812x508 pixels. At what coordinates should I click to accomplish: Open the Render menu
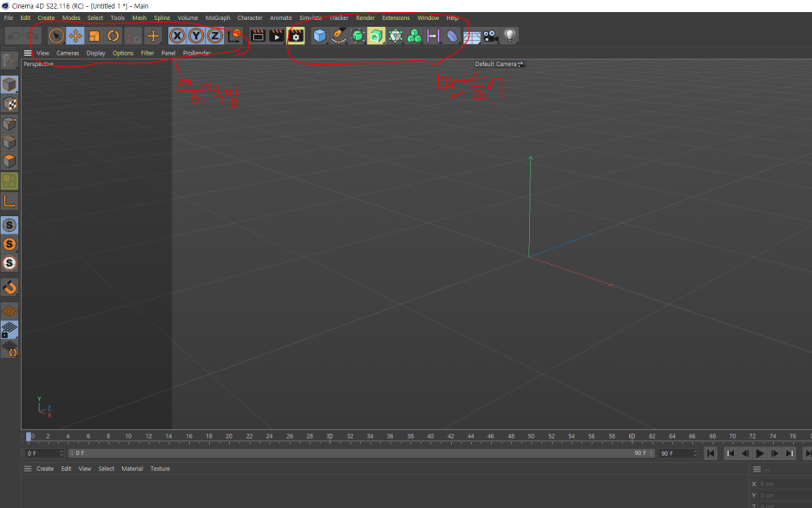point(365,17)
